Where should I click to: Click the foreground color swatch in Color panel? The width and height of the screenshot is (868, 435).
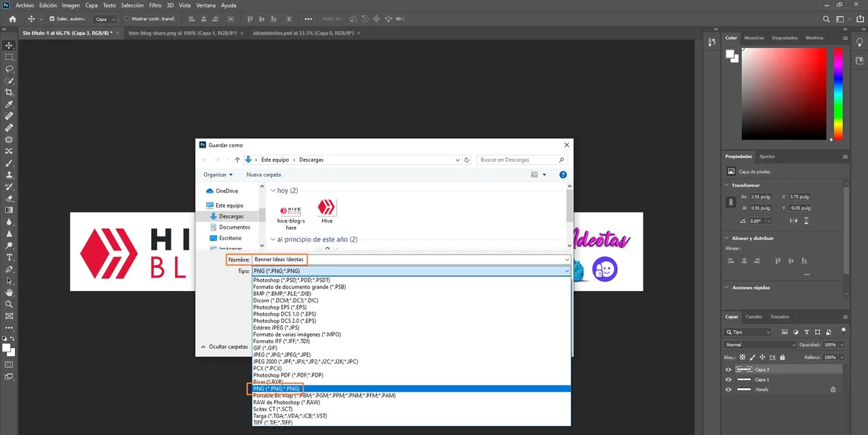point(730,54)
